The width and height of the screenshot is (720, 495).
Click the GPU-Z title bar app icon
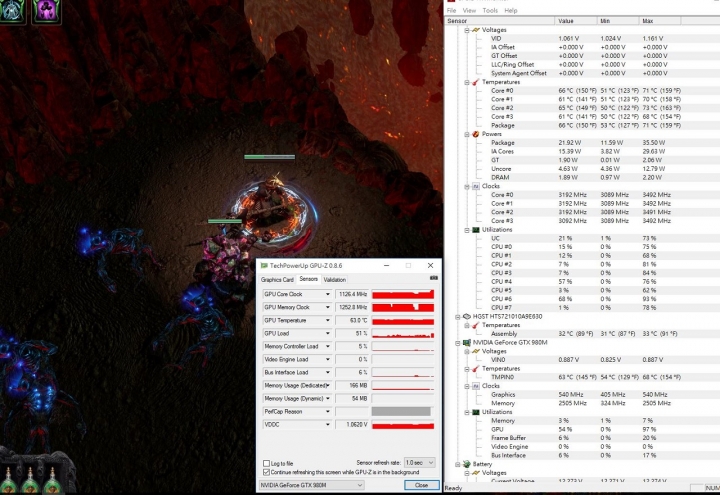[264, 265]
